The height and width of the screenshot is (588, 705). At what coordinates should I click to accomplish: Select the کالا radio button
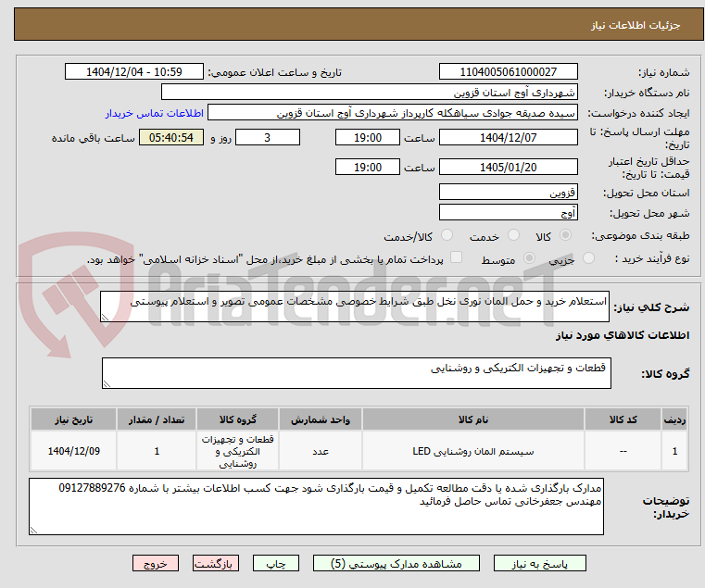tap(566, 235)
